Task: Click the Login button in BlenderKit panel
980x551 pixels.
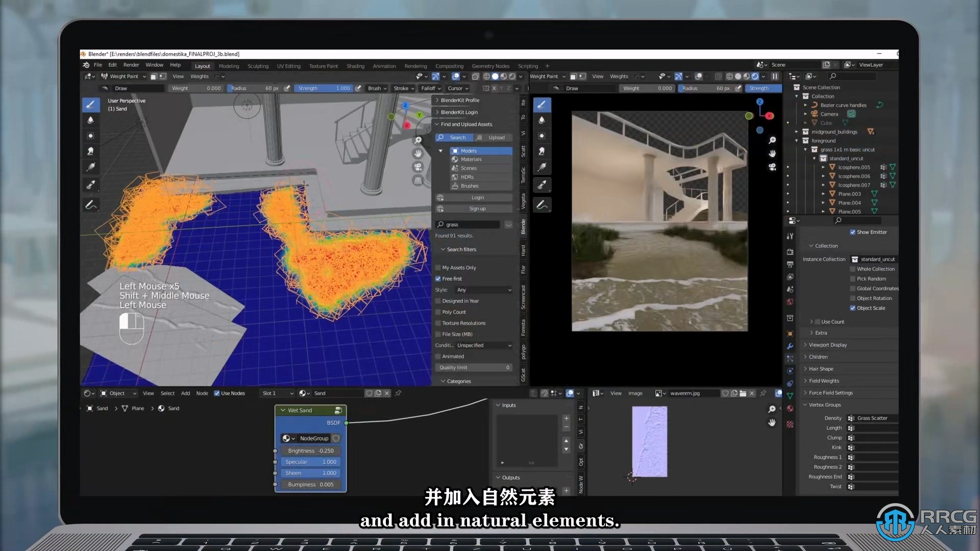Action: pyautogui.click(x=477, y=197)
